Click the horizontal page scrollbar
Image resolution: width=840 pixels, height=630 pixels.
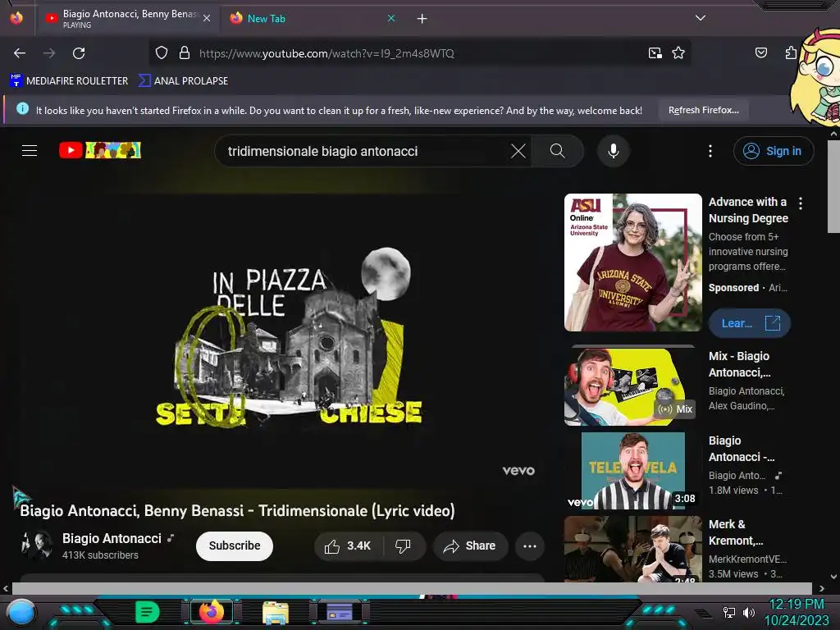click(412, 588)
